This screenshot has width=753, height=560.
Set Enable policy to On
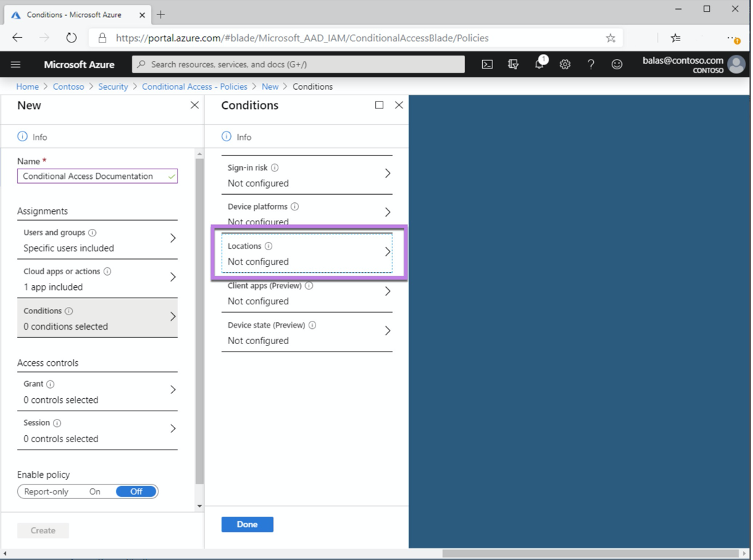pyautogui.click(x=95, y=491)
